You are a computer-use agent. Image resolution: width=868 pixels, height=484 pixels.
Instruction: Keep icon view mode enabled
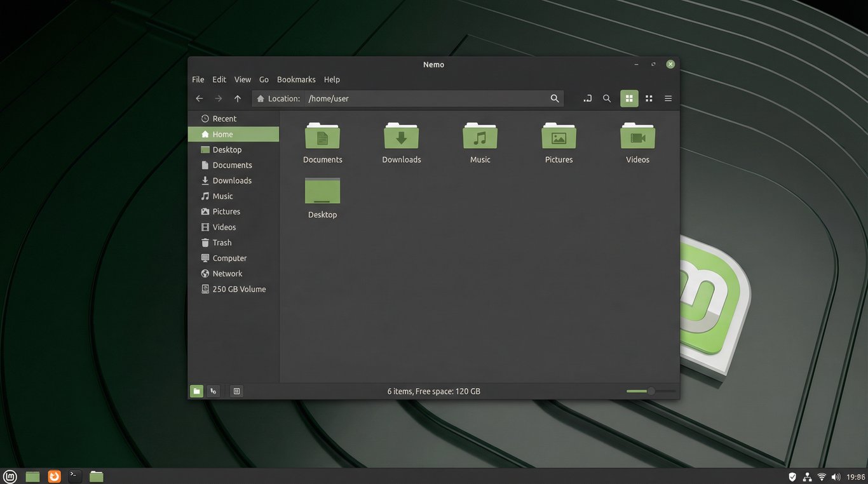[x=629, y=98]
